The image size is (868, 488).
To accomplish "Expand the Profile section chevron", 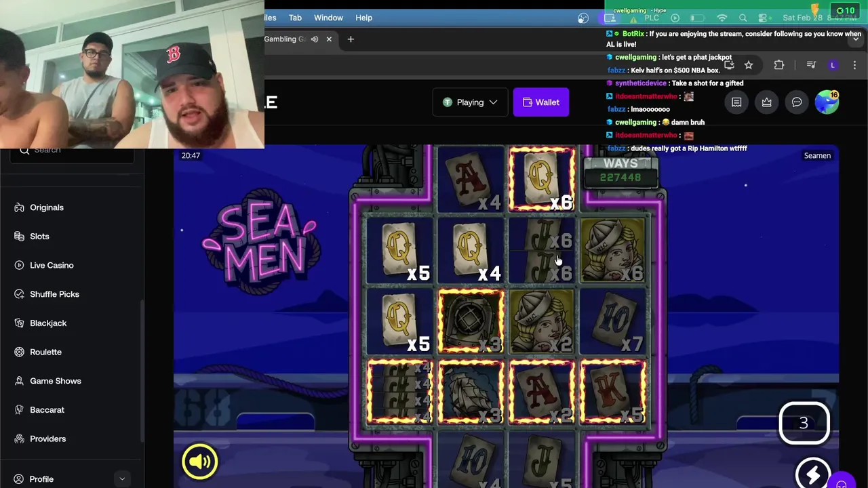I will pyautogui.click(x=122, y=479).
